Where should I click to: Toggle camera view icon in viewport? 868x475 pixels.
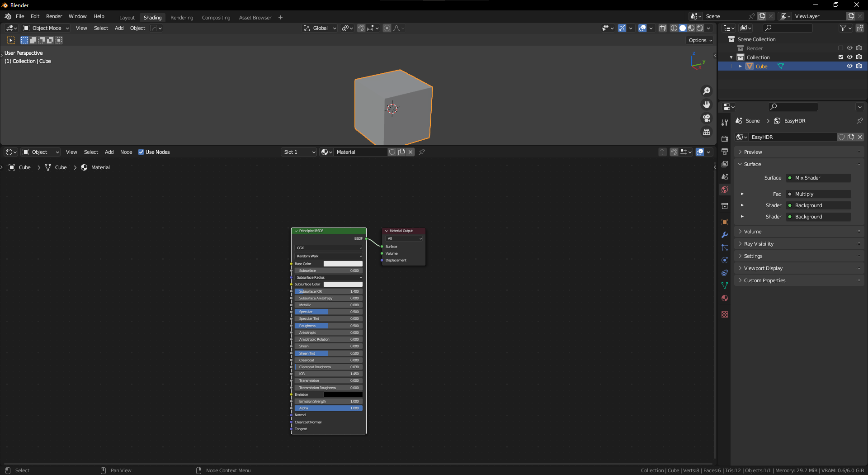pos(706,118)
